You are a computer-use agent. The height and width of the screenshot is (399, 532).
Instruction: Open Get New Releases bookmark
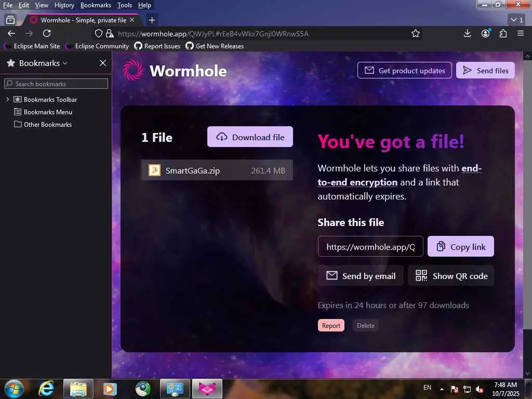pyautogui.click(x=215, y=46)
